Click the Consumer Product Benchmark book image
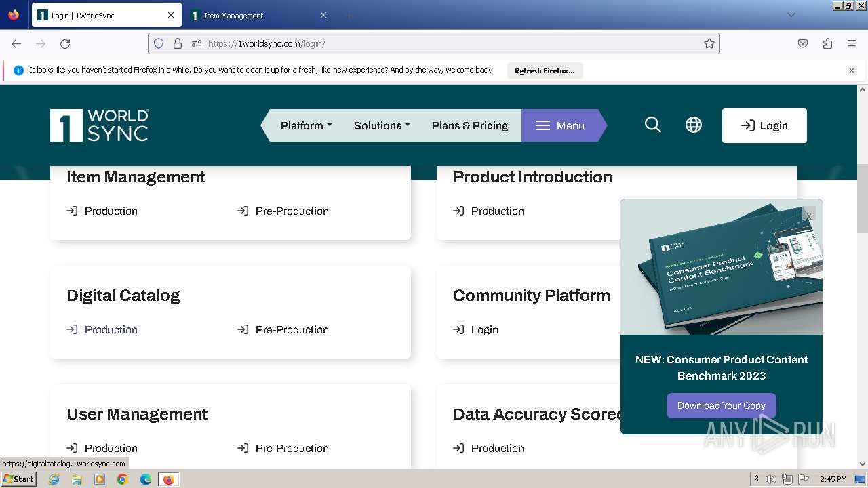Screen dimensions: 868x488 click(721, 267)
